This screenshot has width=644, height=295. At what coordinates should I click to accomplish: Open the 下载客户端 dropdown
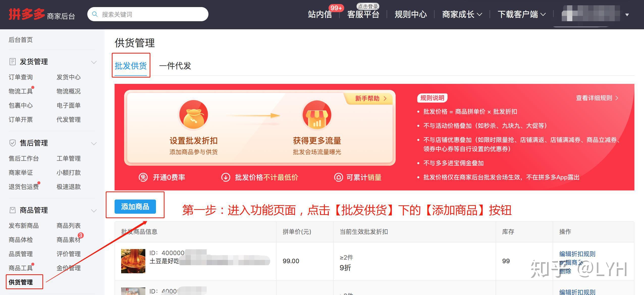[x=521, y=14]
